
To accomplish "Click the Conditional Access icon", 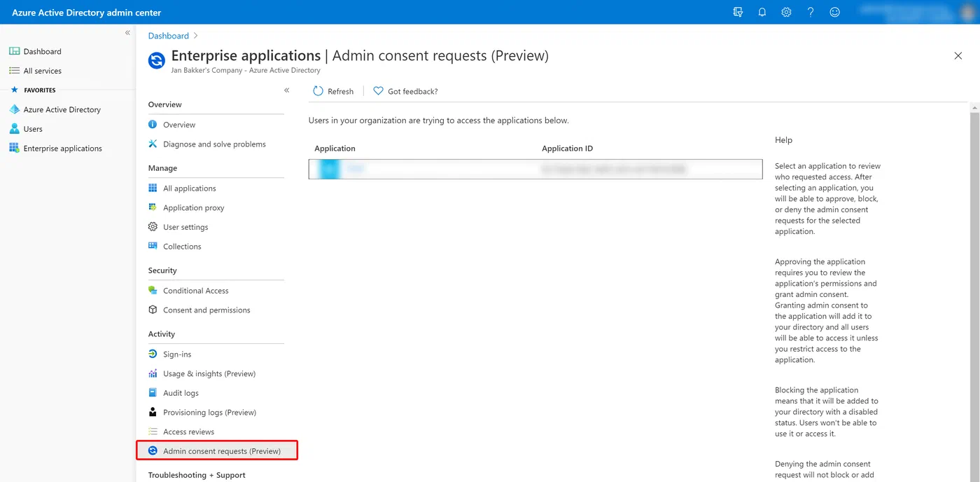I will (x=153, y=290).
